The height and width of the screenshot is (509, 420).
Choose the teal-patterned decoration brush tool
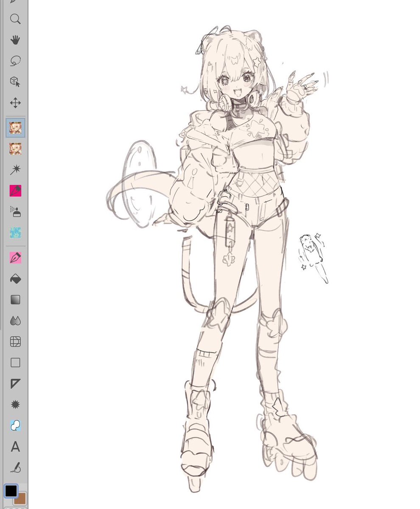point(15,233)
